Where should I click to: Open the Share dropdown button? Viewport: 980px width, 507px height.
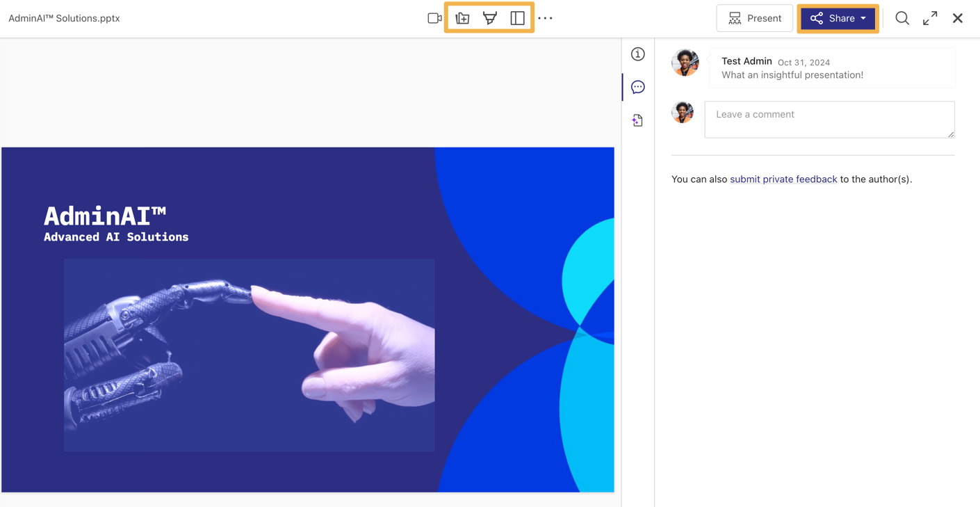pos(838,18)
